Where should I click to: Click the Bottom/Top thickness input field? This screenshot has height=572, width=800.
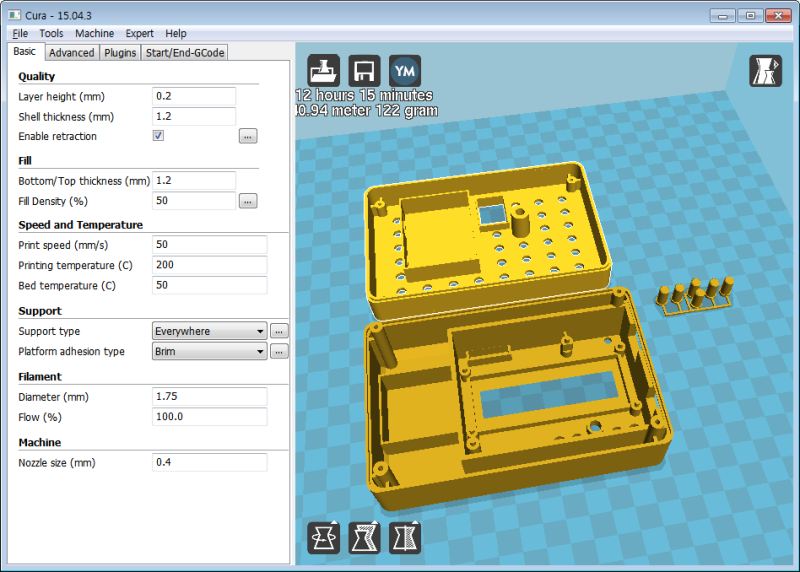[x=194, y=181]
